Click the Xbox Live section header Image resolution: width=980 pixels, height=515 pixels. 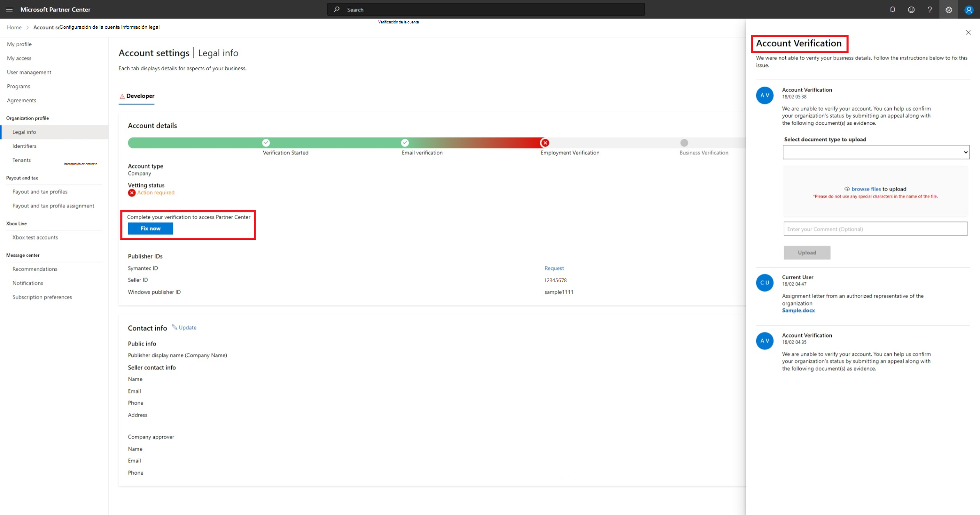coord(16,223)
